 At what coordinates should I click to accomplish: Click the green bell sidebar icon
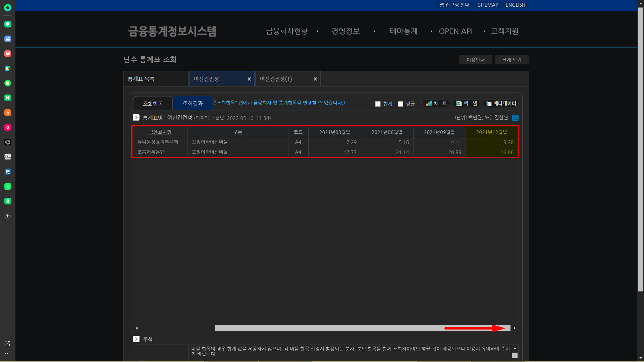coord(8,24)
